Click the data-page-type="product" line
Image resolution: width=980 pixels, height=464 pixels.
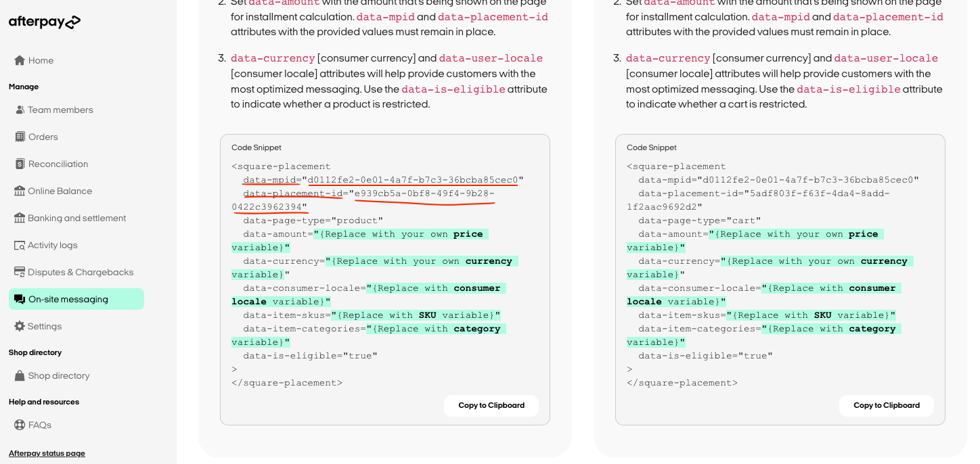(x=313, y=221)
